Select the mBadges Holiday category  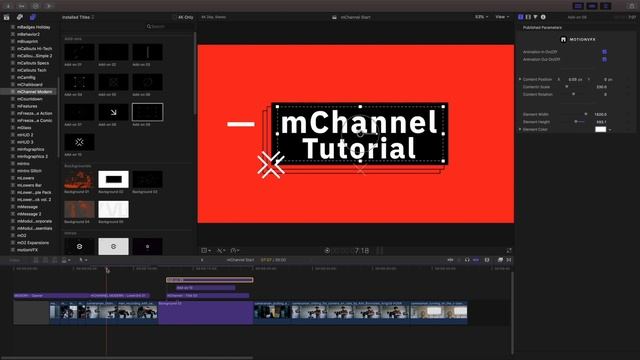pyautogui.click(x=33, y=27)
